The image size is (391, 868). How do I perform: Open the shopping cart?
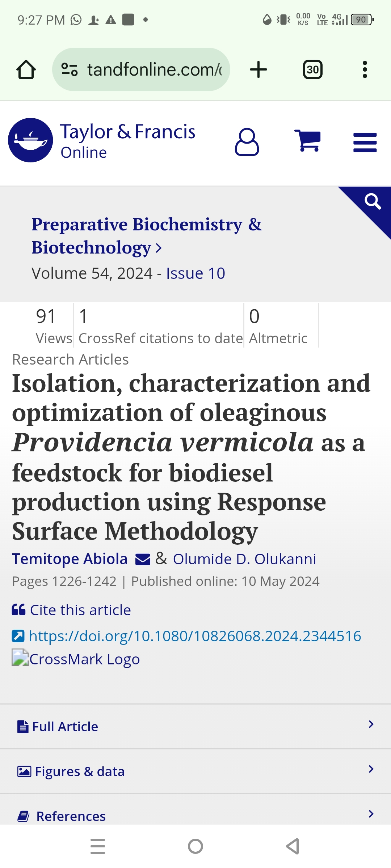click(x=307, y=140)
